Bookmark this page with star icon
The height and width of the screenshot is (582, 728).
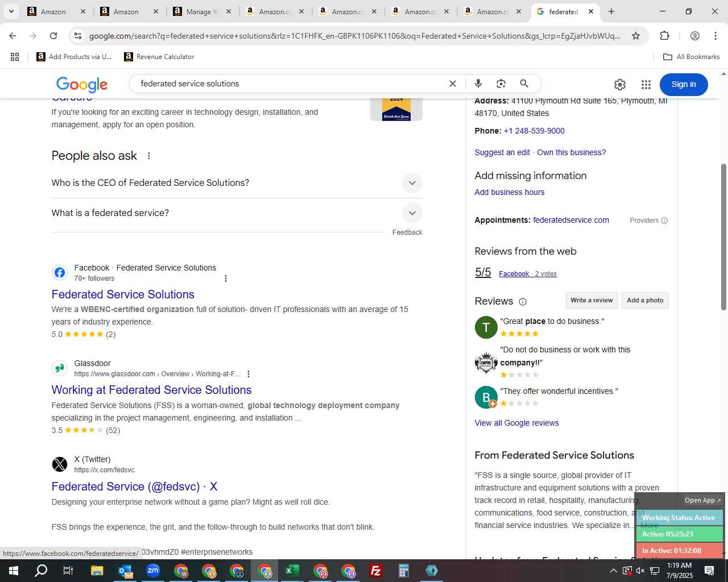[636, 36]
